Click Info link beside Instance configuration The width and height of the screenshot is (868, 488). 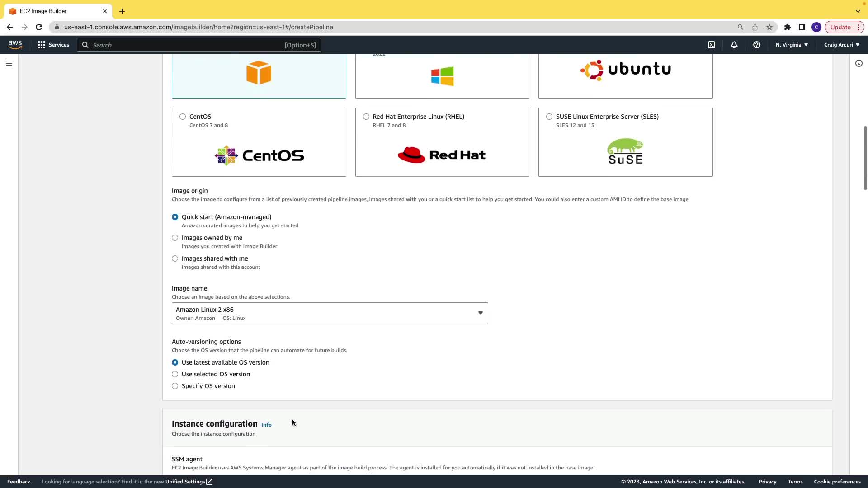coord(266,425)
